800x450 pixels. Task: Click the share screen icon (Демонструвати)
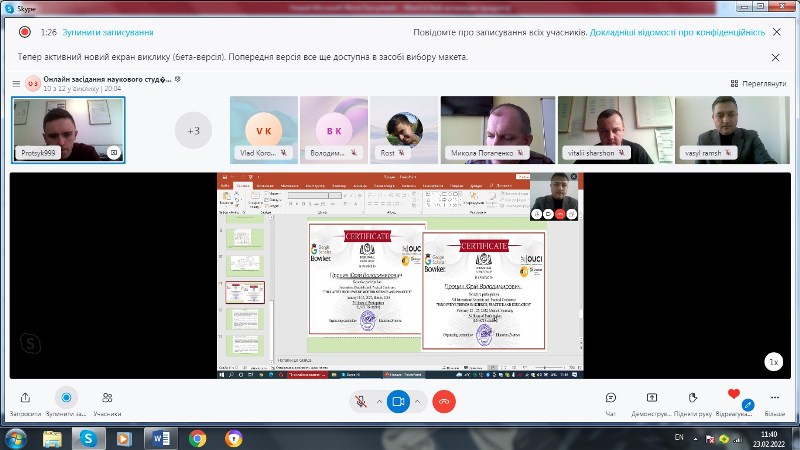point(651,398)
